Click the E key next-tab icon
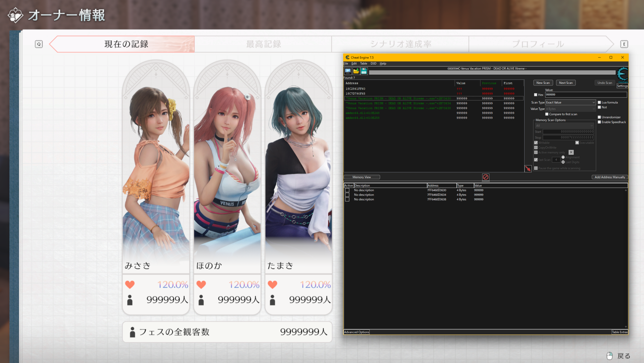The height and width of the screenshot is (363, 644). pyautogui.click(x=624, y=44)
